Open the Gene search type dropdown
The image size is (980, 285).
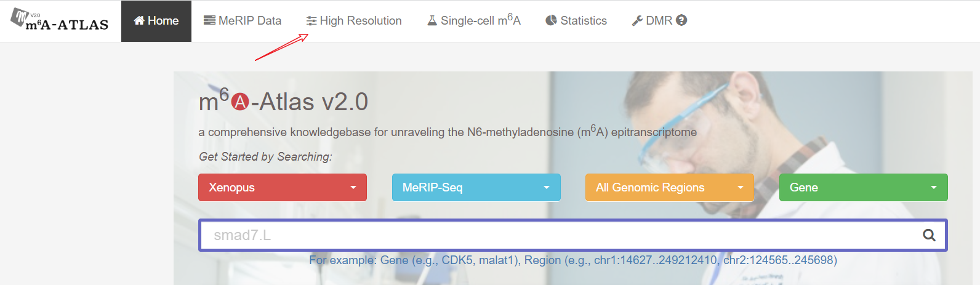(x=864, y=187)
